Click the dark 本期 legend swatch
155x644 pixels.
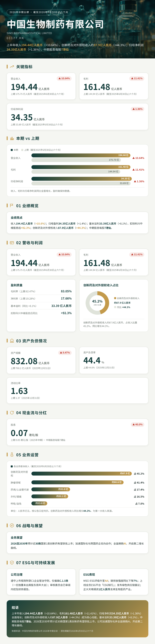tap(12, 150)
